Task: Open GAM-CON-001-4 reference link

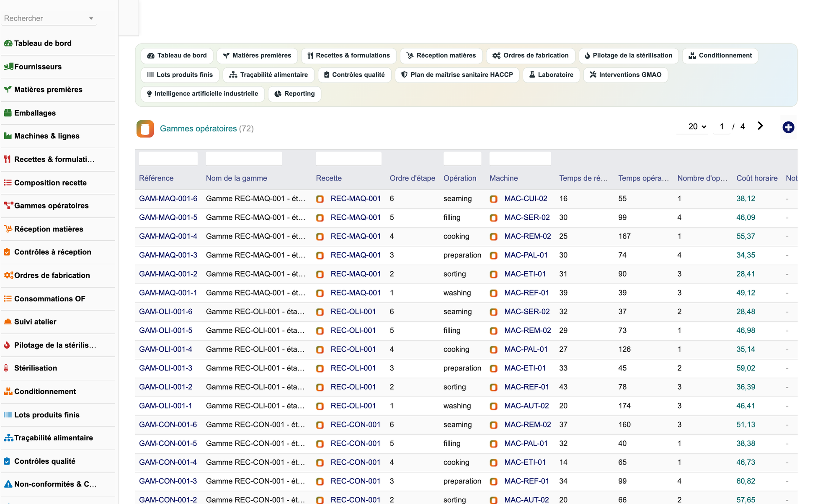Action: [168, 462]
